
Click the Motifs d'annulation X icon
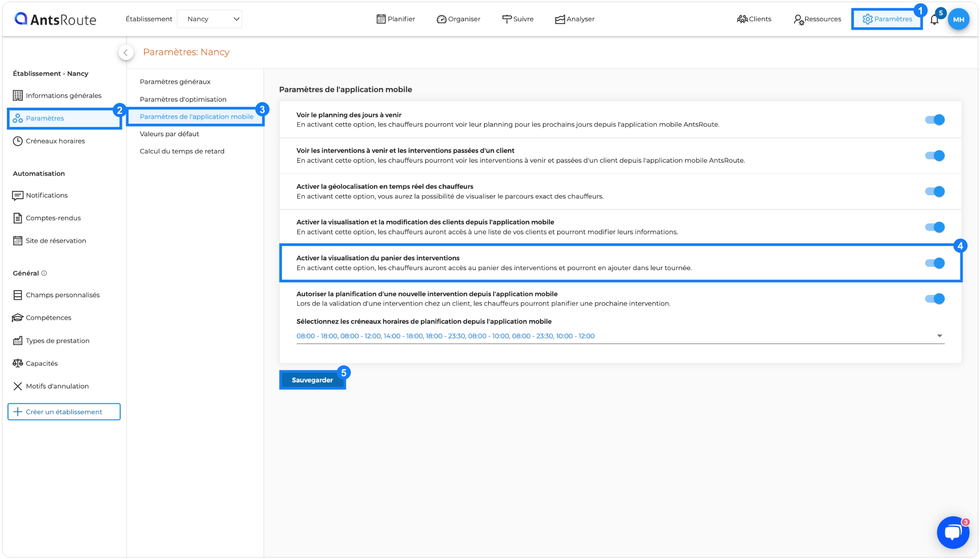[17, 386]
